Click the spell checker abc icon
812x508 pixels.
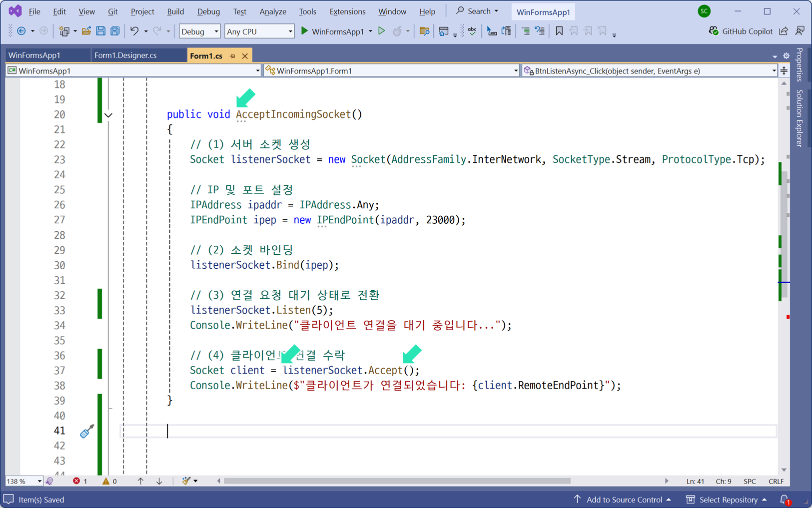tap(472, 31)
